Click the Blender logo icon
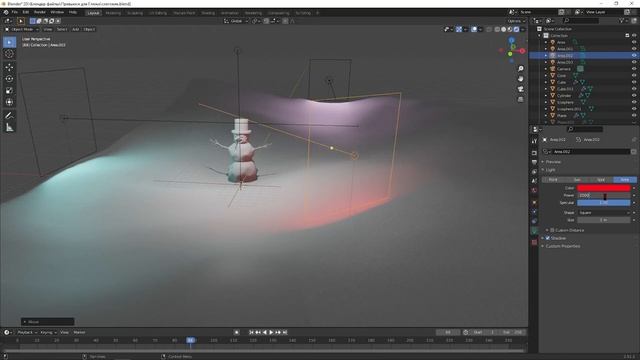Viewport: 640px width, 360px height. (x=6, y=12)
